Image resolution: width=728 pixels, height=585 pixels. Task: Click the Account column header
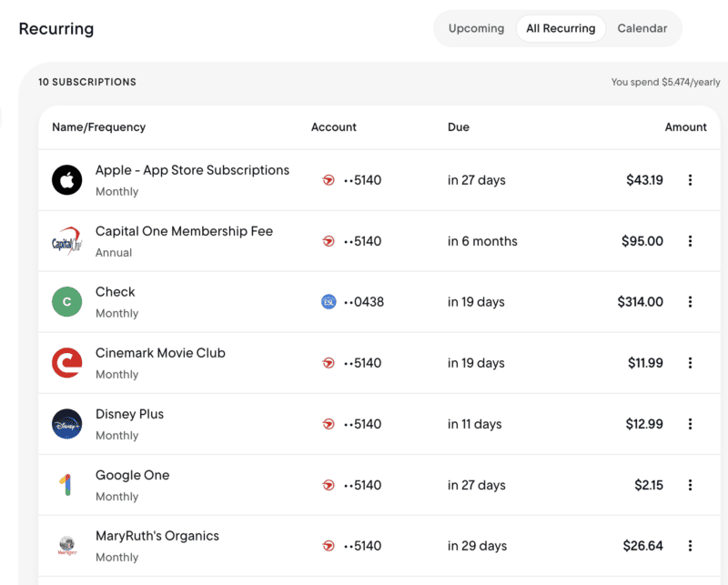point(334,127)
